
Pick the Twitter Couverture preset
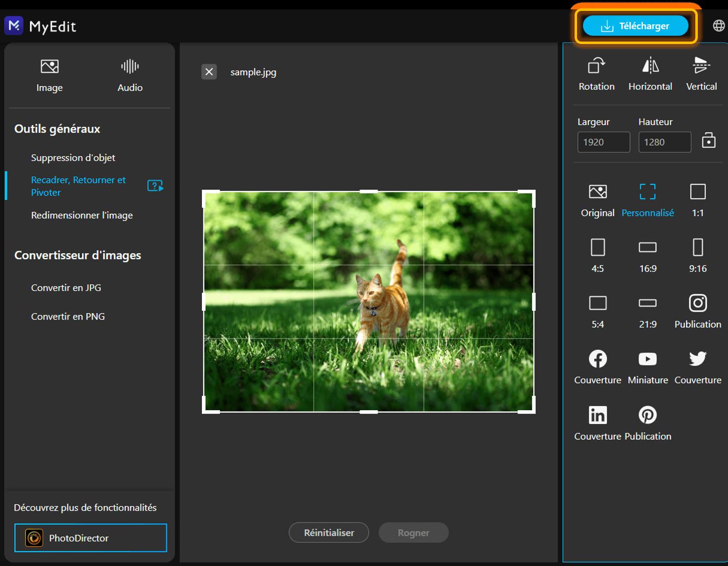click(697, 359)
